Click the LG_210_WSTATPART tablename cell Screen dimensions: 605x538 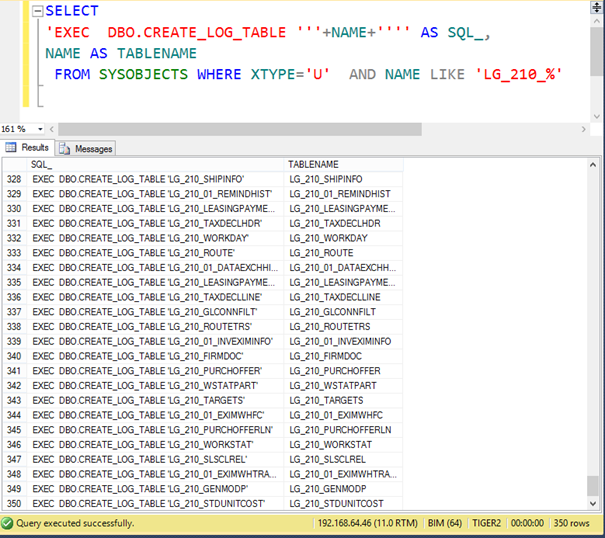(x=343, y=386)
